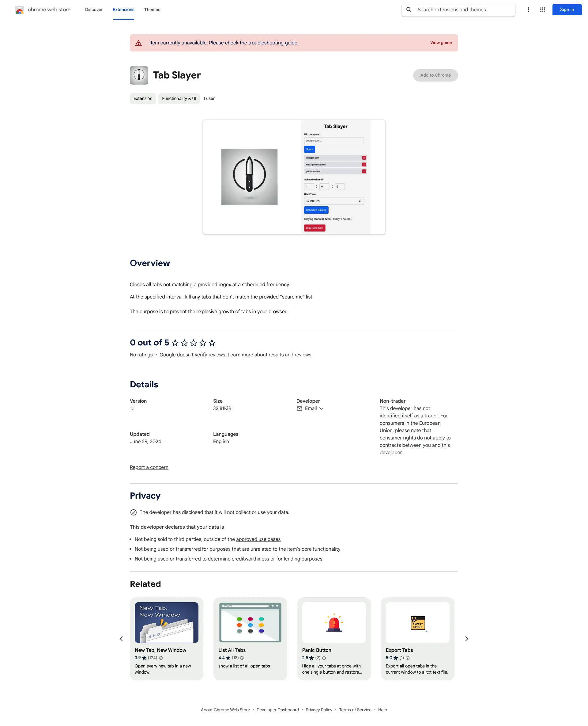This screenshot has height=726, width=588.
Task: Click the Tab Slayer extension screenshot thumbnail
Action: tap(293, 177)
